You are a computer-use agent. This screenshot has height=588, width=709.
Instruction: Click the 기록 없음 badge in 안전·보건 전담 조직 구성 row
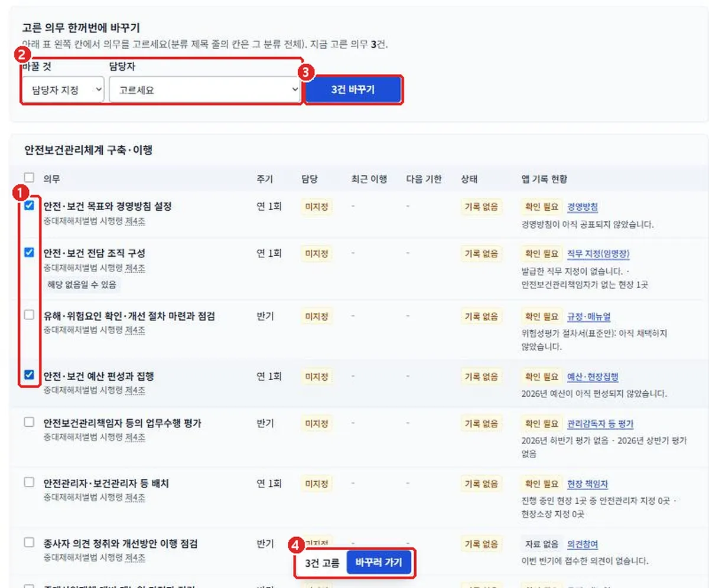coord(482,254)
